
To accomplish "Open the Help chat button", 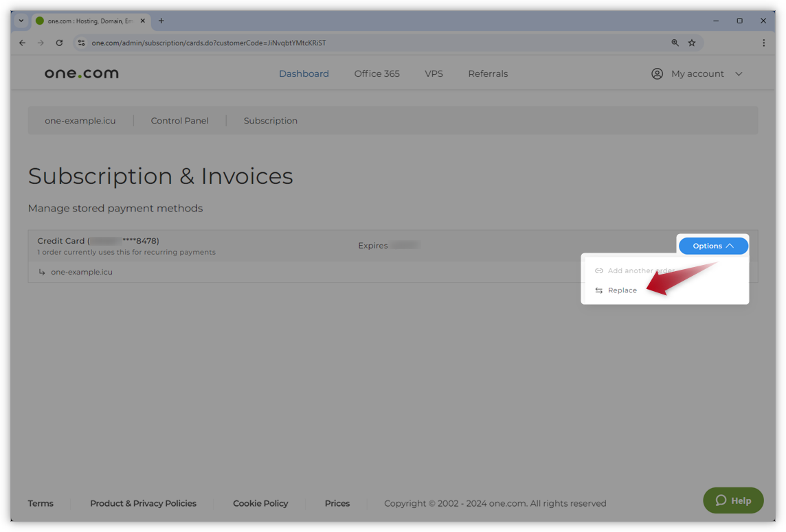I will (x=733, y=500).
